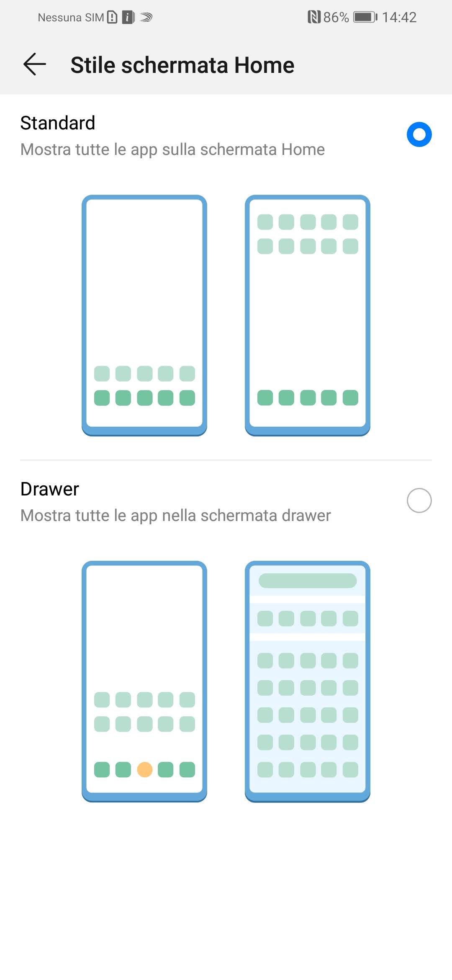Select the Standard radio button
452x980 pixels.
click(419, 134)
